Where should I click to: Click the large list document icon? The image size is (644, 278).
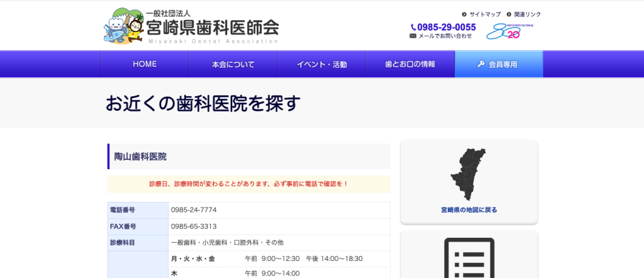[469, 258]
